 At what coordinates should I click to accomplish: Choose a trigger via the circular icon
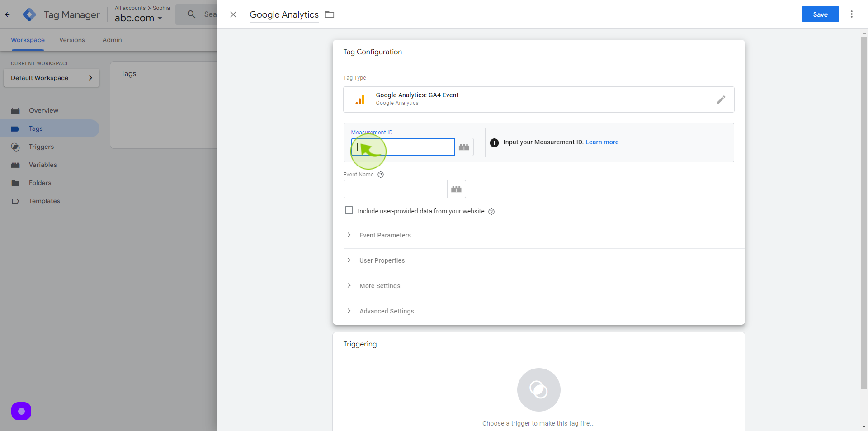[538, 390]
